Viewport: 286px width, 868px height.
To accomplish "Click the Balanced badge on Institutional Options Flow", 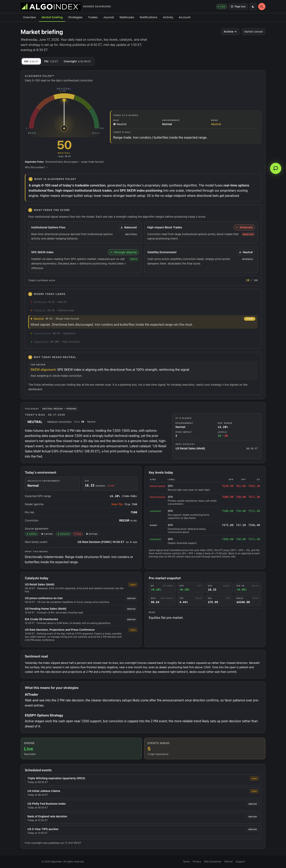I will (128, 227).
